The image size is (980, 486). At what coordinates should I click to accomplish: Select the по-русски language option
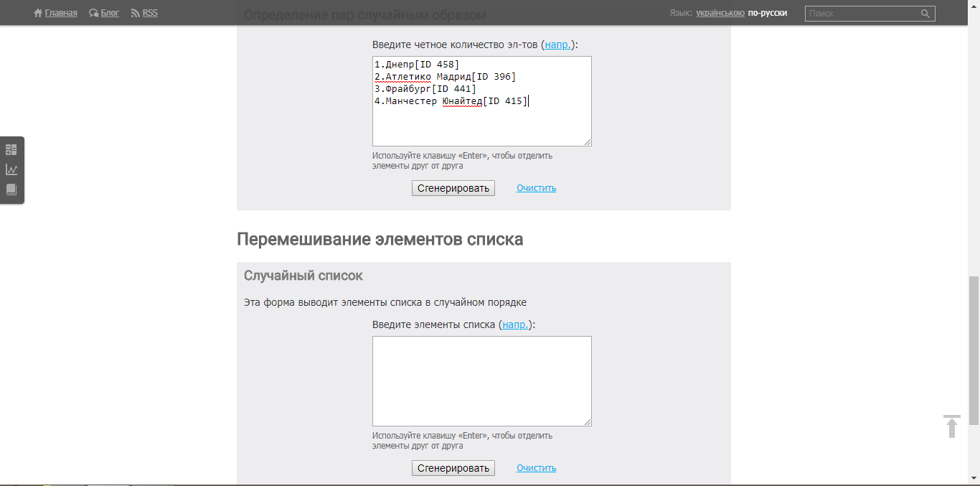point(767,13)
